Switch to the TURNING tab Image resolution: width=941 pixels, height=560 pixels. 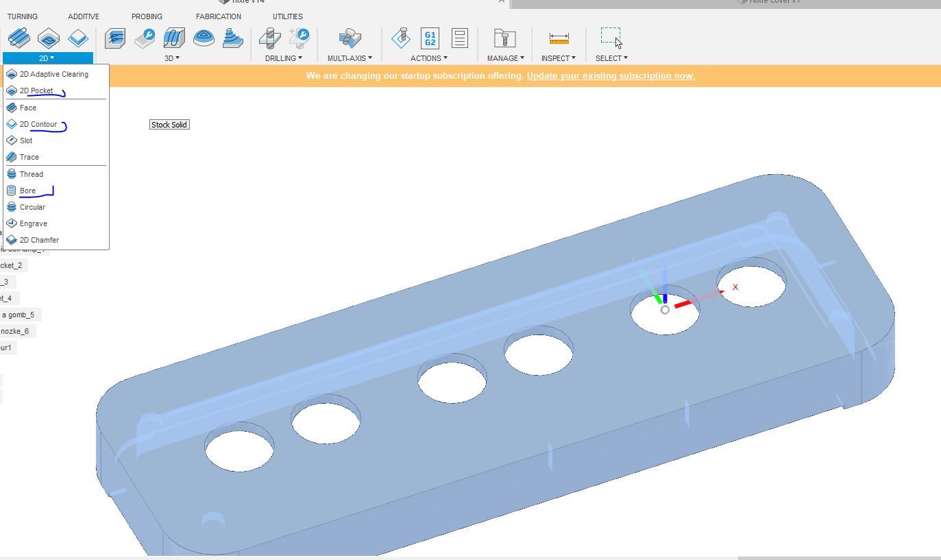tap(23, 16)
